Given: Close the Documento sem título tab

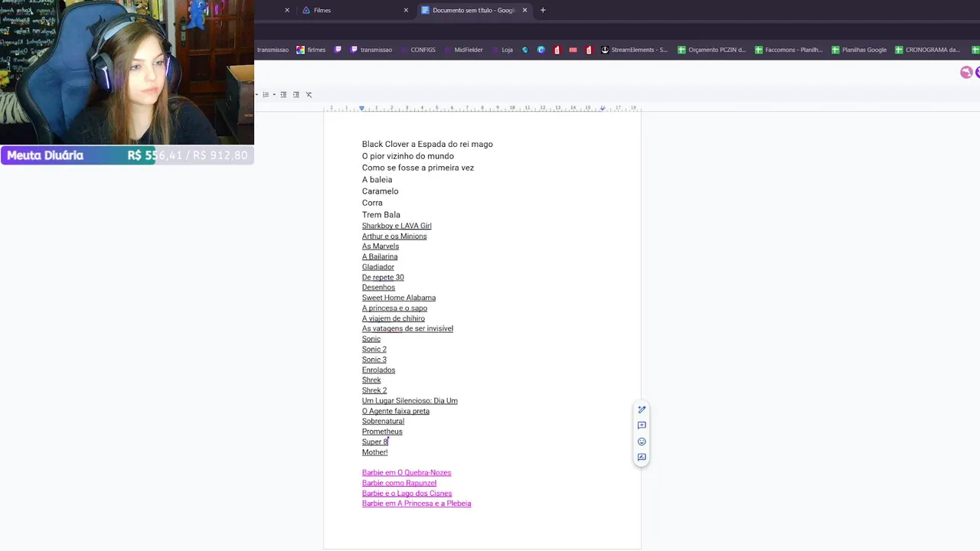Looking at the screenshot, I should 524,10.
